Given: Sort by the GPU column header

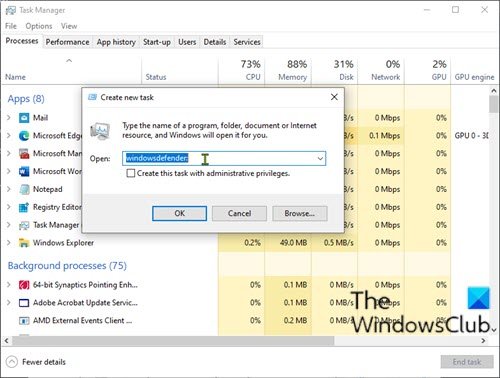Looking at the screenshot, I should pyautogui.click(x=427, y=70).
